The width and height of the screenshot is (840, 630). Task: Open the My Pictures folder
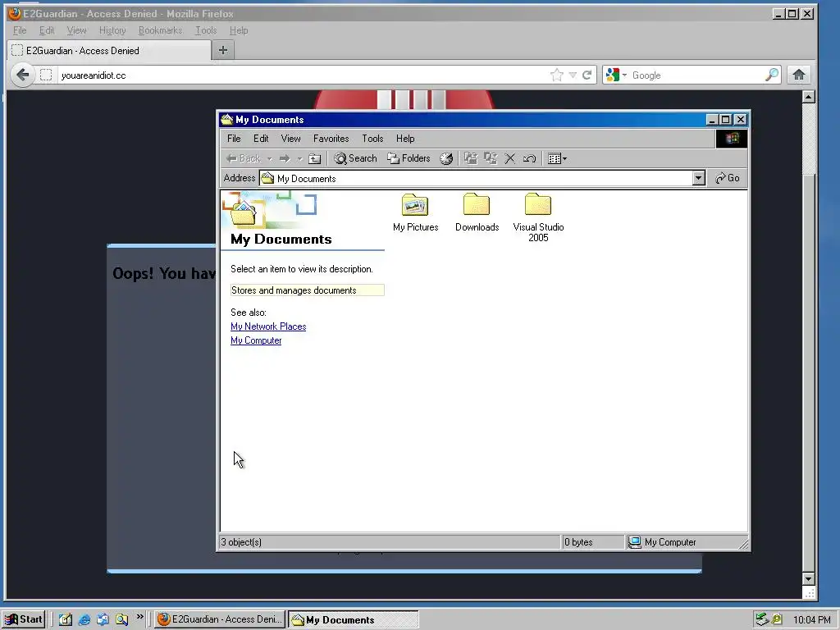(415, 213)
